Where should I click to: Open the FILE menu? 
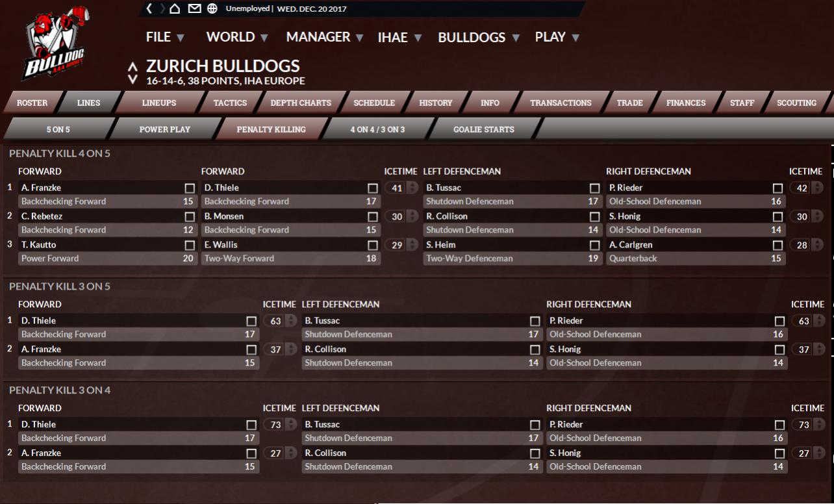click(165, 37)
